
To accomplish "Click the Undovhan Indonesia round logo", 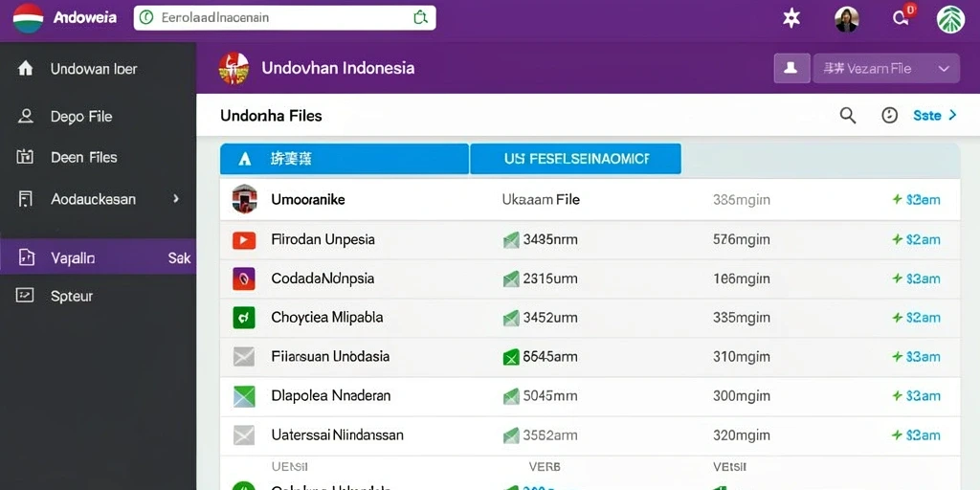I will click(234, 68).
